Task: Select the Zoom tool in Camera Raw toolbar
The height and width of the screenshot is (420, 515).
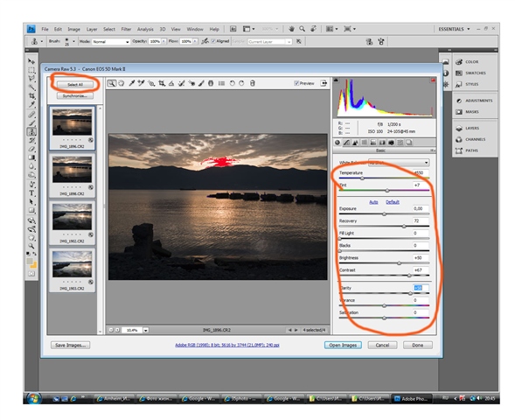Action: pyautogui.click(x=112, y=83)
